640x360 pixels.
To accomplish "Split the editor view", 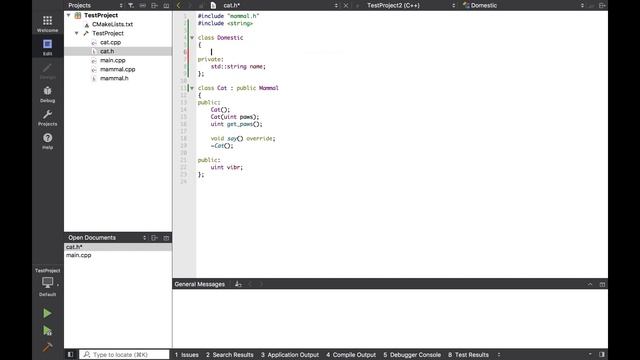I will (602, 5).
